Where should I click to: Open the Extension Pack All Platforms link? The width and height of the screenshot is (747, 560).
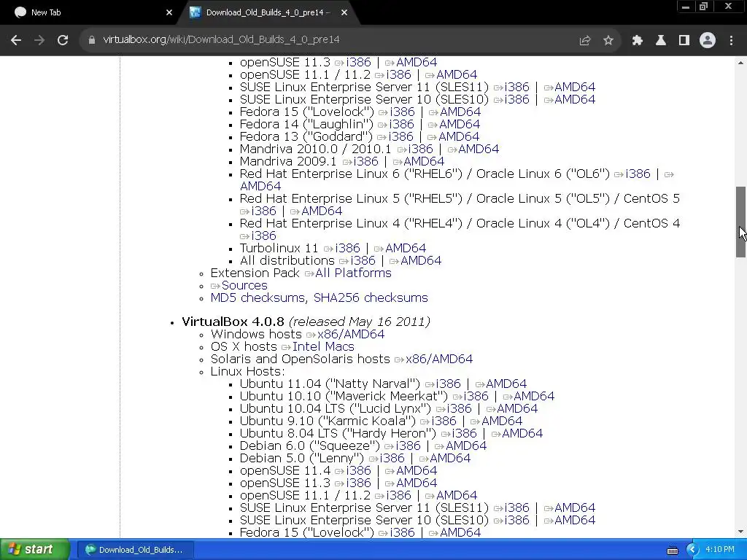(x=353, y=273)
